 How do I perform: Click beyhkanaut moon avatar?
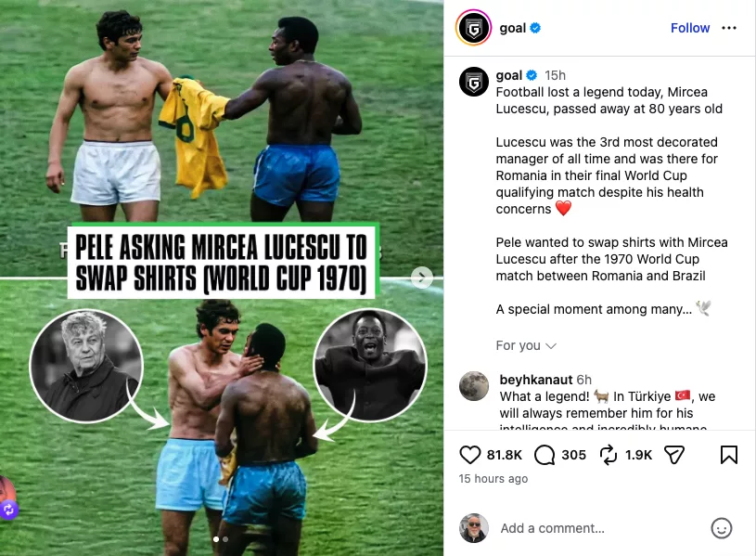473,386
